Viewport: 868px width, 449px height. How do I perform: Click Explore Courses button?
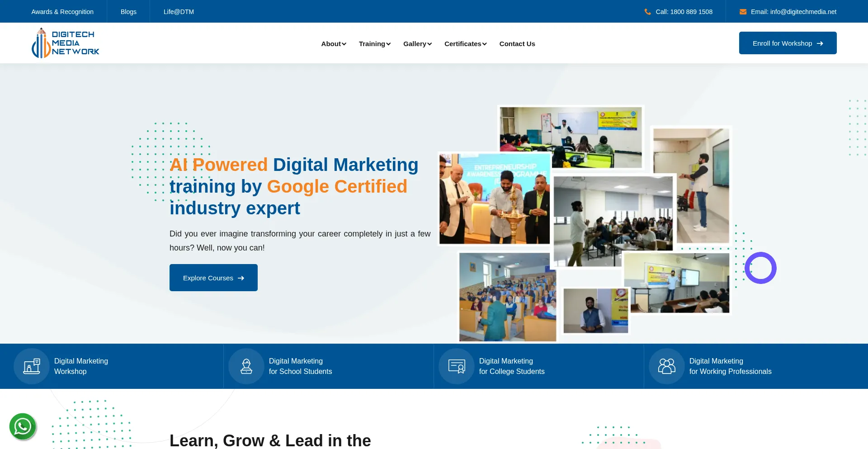coord(213,278)
